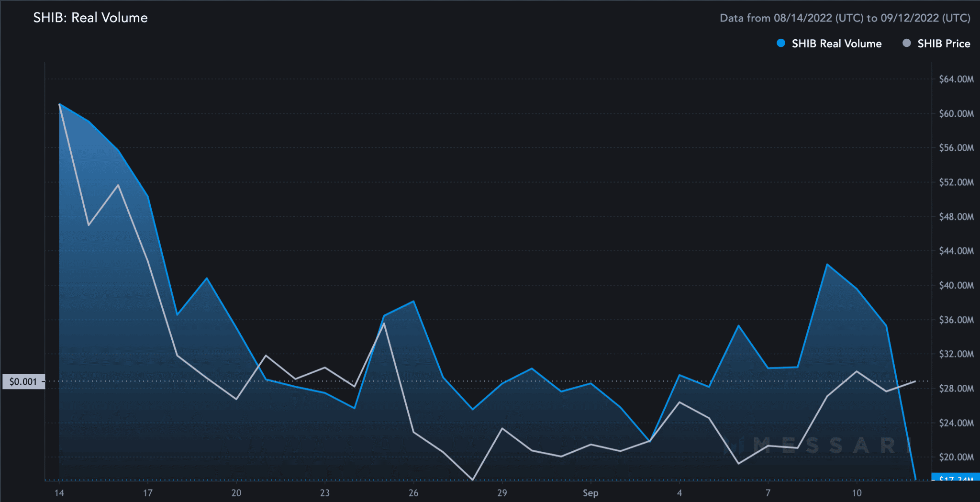Click the x-axis label Sep
Viewport: 980px width, 502px height.
click(x=590, y=493)
